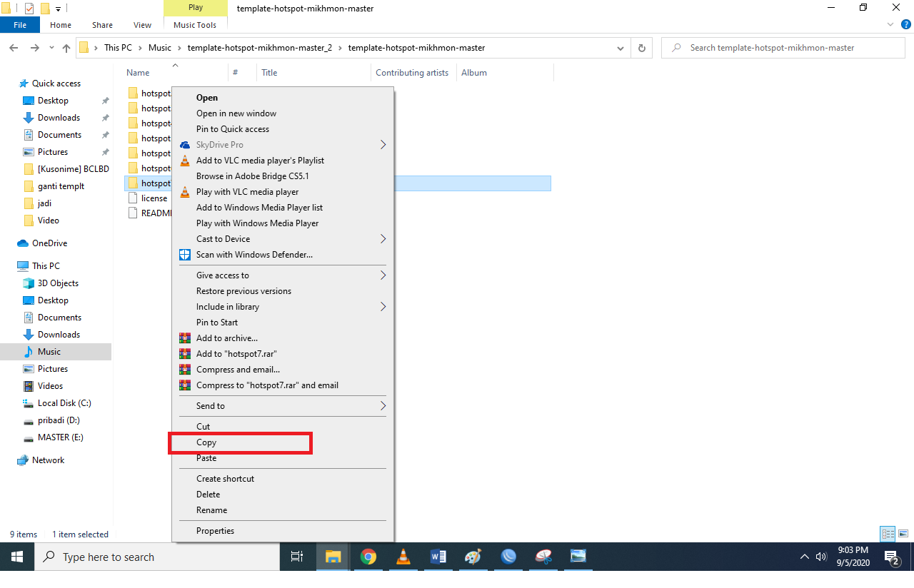Go up one folder level with Up arrow
914x588 pixels.
66,48
